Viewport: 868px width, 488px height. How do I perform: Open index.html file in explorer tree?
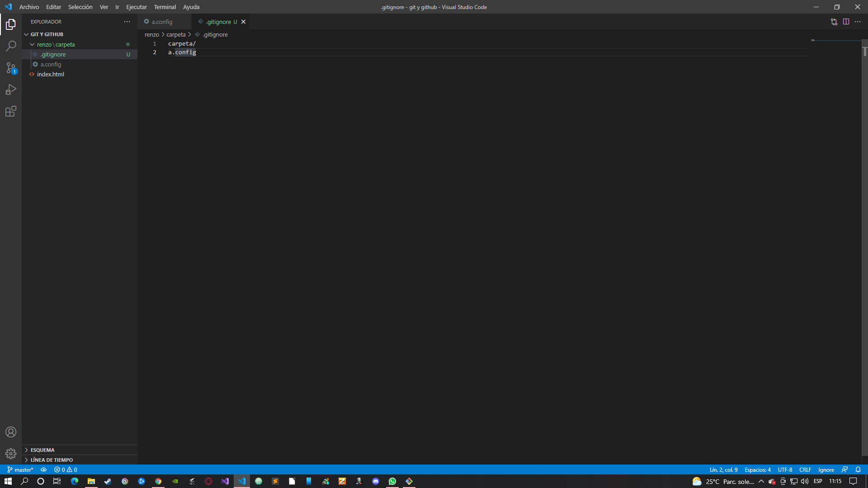pyautogui.click(x=80, y=74)
